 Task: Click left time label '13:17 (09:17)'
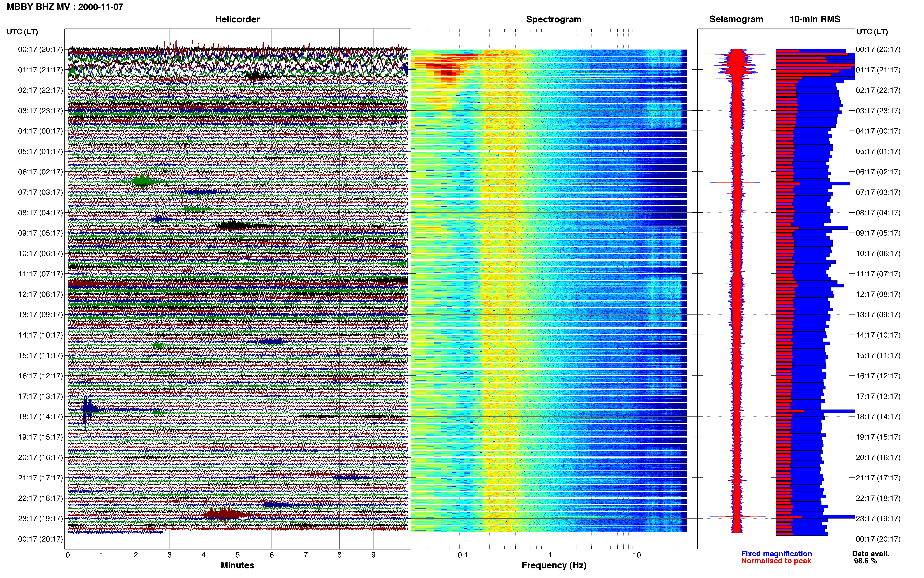[40, 315]
